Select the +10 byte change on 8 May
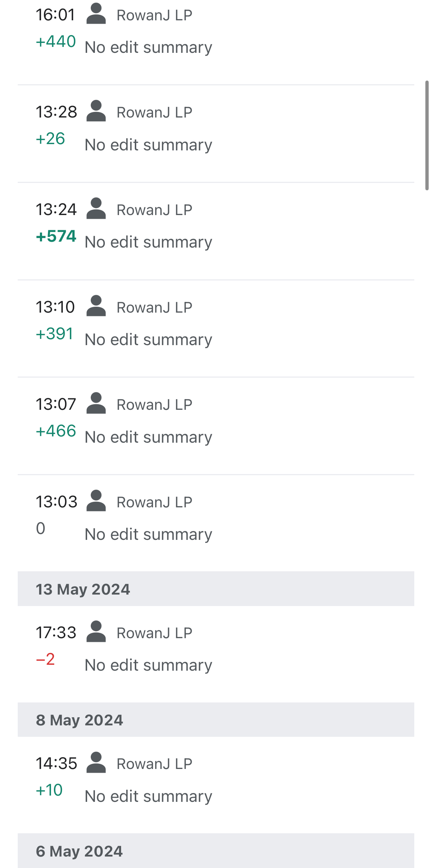432x868 pixels. point(49,790)
